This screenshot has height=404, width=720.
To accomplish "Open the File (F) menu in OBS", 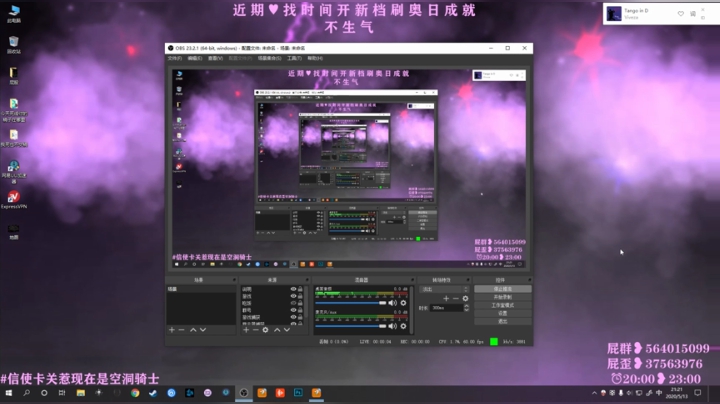I will pos(174,58).
